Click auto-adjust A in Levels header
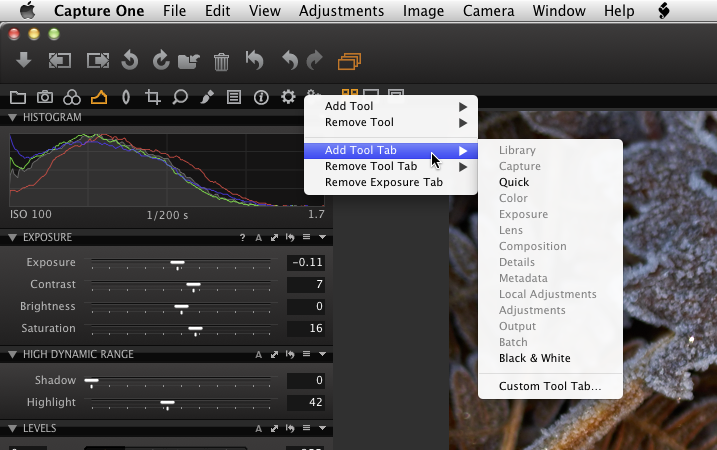This screenshot has height=450, width=717. [258, 429]
